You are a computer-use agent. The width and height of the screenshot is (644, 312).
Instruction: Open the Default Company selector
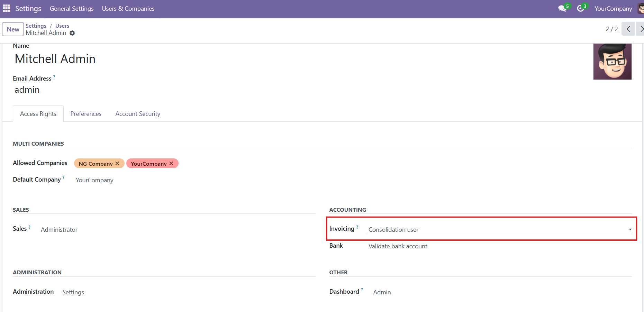pyautogui.click(x=94, y=180)
